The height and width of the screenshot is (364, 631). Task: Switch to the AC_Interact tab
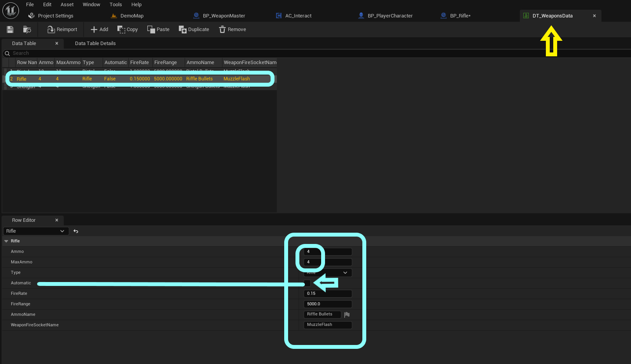[x=298, y=16]
